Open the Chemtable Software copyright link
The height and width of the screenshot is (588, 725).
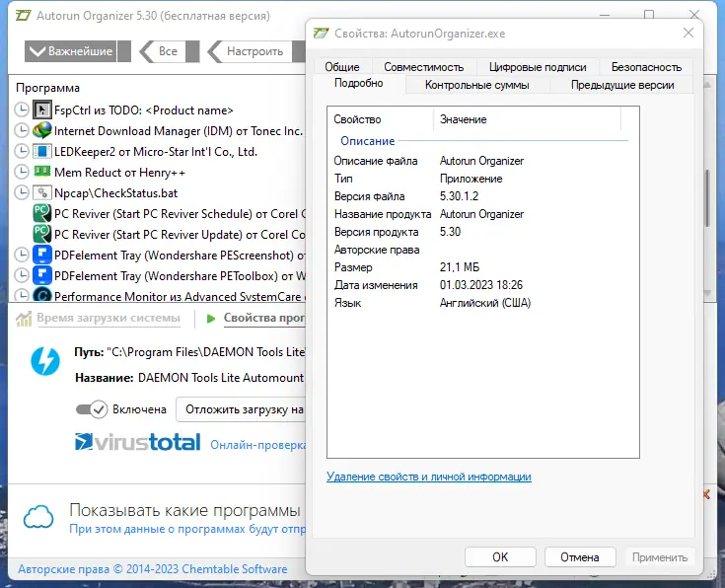pyautogui.click(x=153, y=569)
